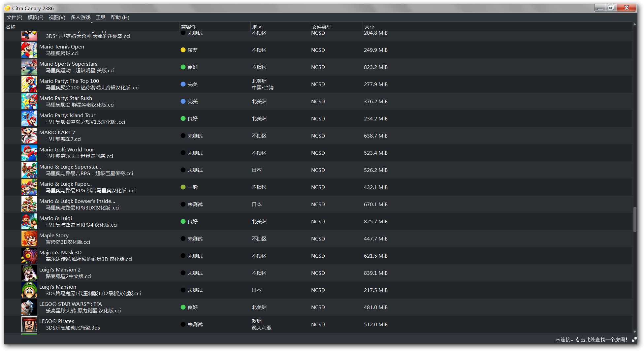Click the green 良好 dot for Mario Sports Superstars
This screenshot has height=351, width=644.
click(x=183, y=67)
